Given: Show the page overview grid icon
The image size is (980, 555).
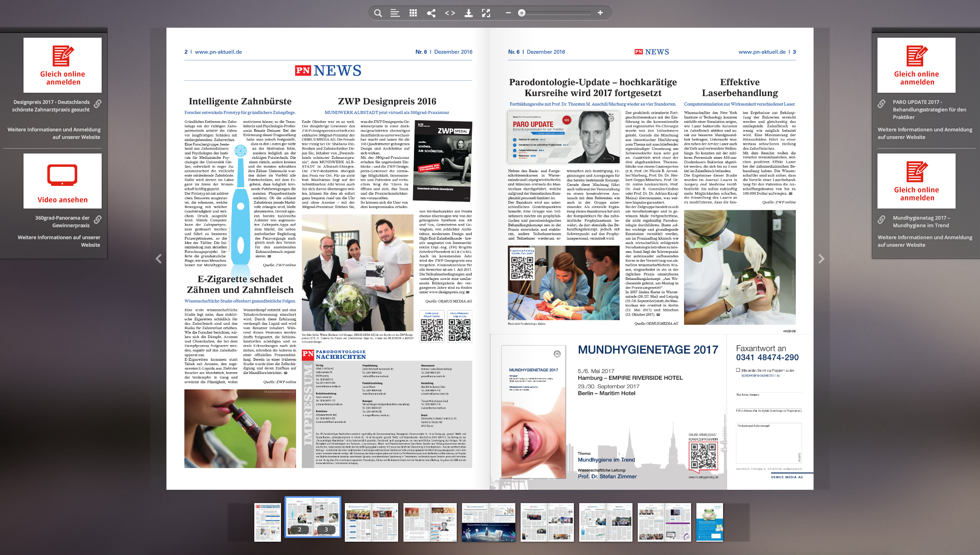Looking at the screenshot, I should [x=413, y=13].
